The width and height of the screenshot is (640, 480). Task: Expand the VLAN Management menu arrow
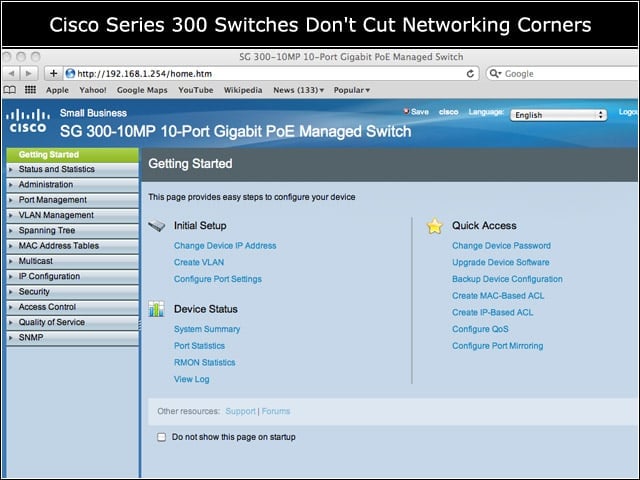tap(11, 215)
